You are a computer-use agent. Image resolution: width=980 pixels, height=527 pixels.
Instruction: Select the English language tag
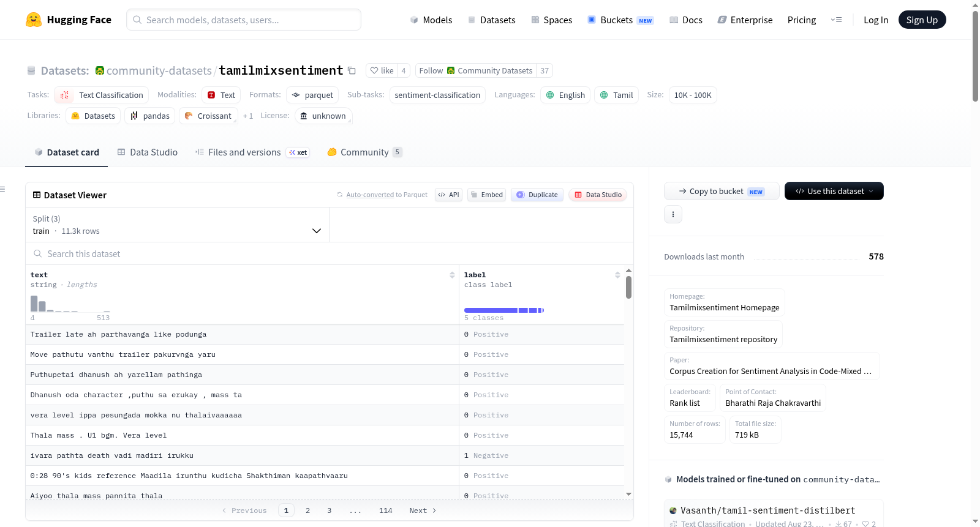tap(565, 95)
